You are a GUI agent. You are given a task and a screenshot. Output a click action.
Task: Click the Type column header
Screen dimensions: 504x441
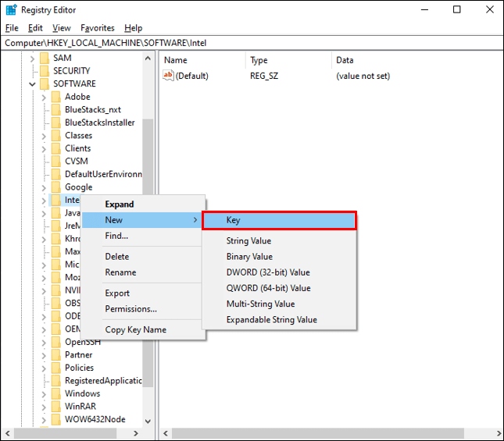tap(289, 60)
